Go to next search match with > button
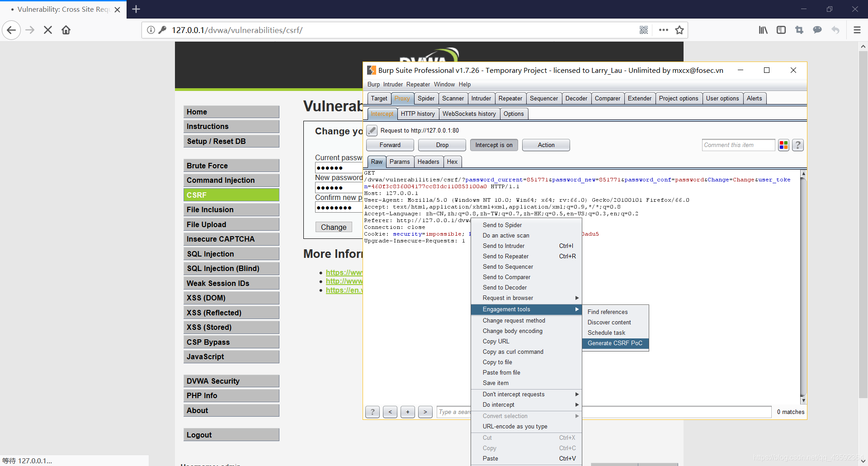Screen dimensions: 868x466 pos(425,412)
